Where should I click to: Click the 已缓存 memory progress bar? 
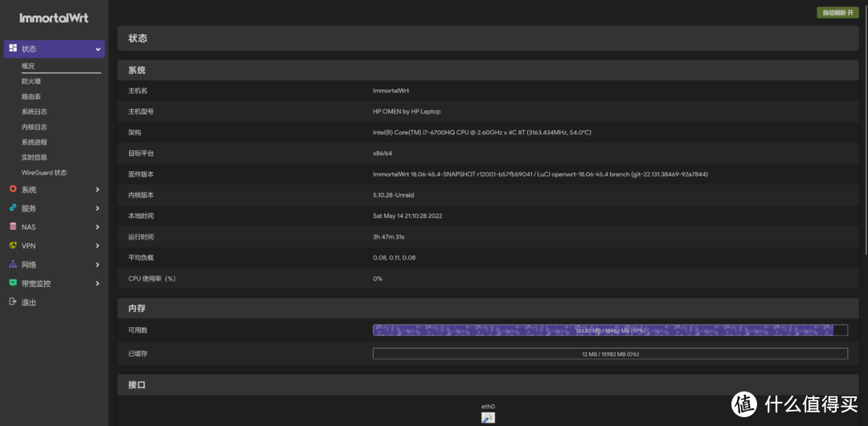pos(610,354)
